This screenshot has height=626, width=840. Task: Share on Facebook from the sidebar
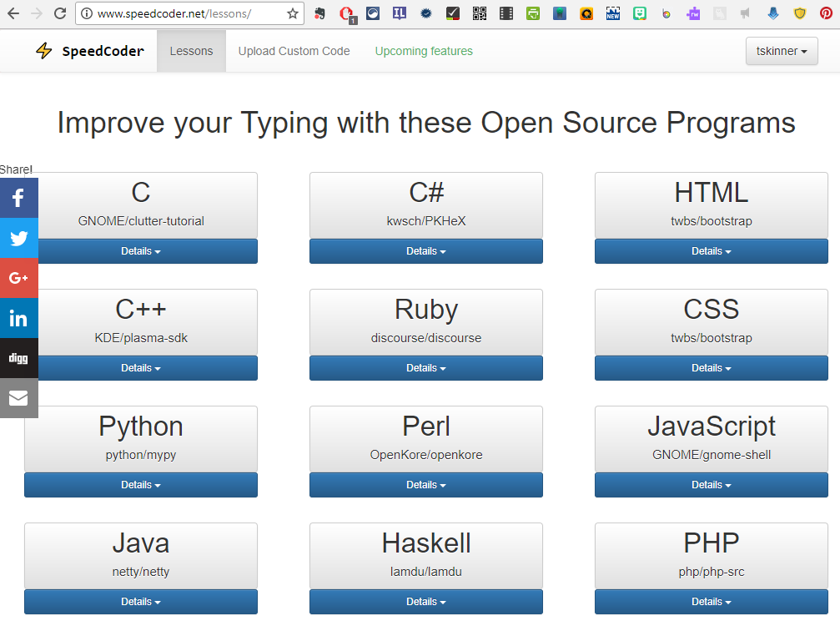18,198
